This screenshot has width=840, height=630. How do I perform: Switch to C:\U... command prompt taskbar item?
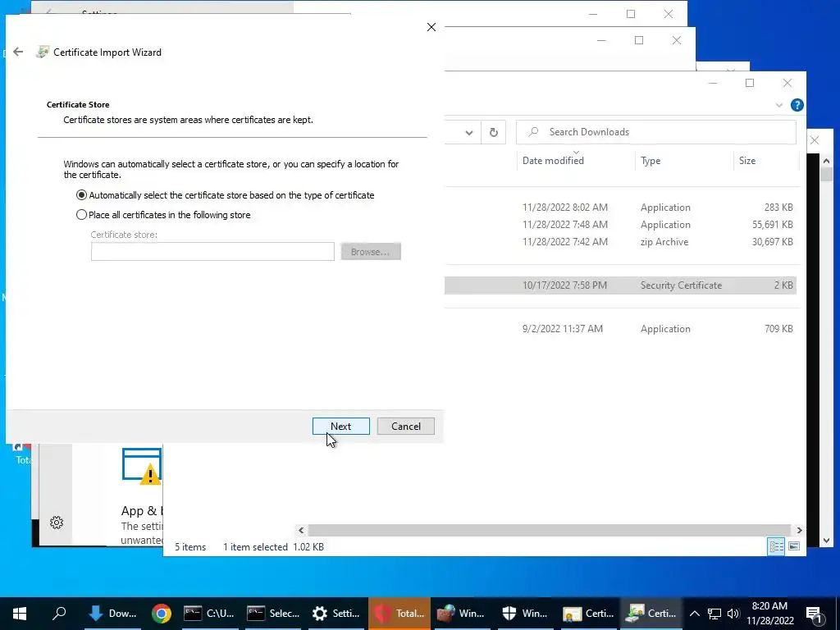209,614
